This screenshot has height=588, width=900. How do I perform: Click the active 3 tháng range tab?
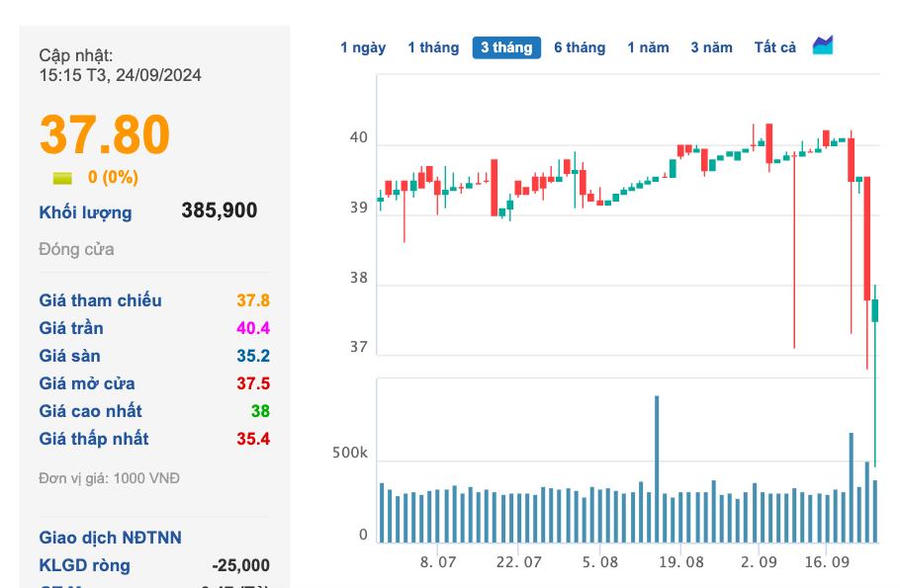[506, 48]
